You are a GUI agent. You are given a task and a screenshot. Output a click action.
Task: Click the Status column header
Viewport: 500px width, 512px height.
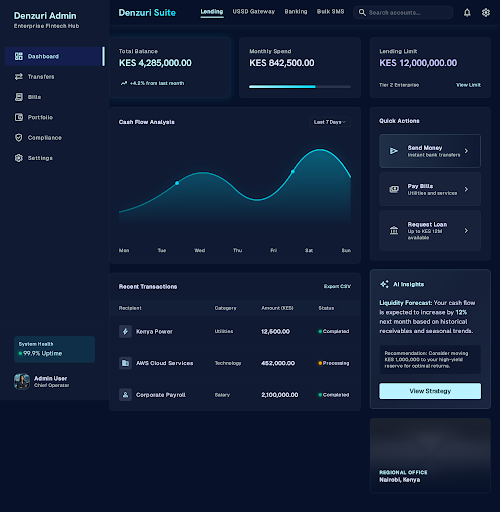(x=326, y=308)
